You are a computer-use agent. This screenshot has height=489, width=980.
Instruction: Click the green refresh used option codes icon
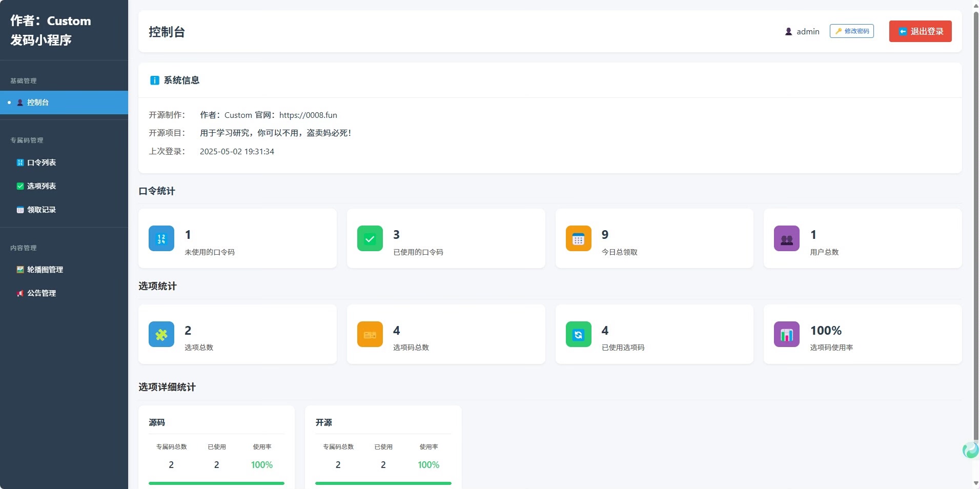[x=578, y=334]
